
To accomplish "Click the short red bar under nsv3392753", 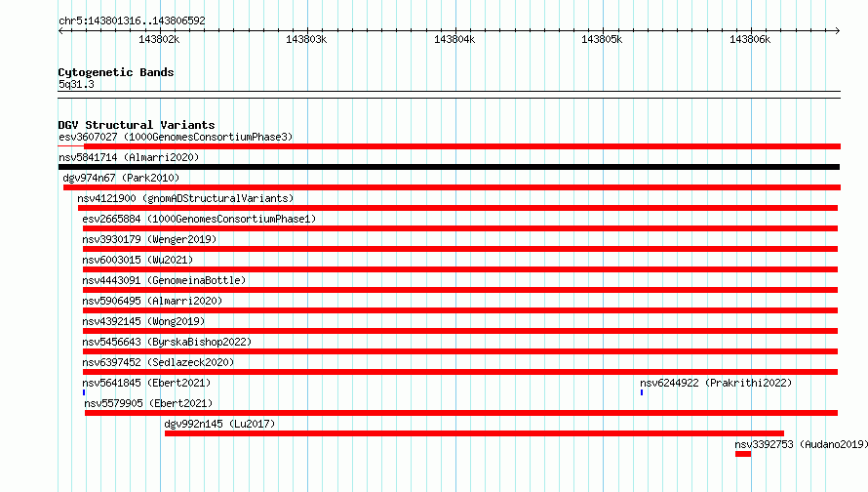I will click(x=743, y=454).
